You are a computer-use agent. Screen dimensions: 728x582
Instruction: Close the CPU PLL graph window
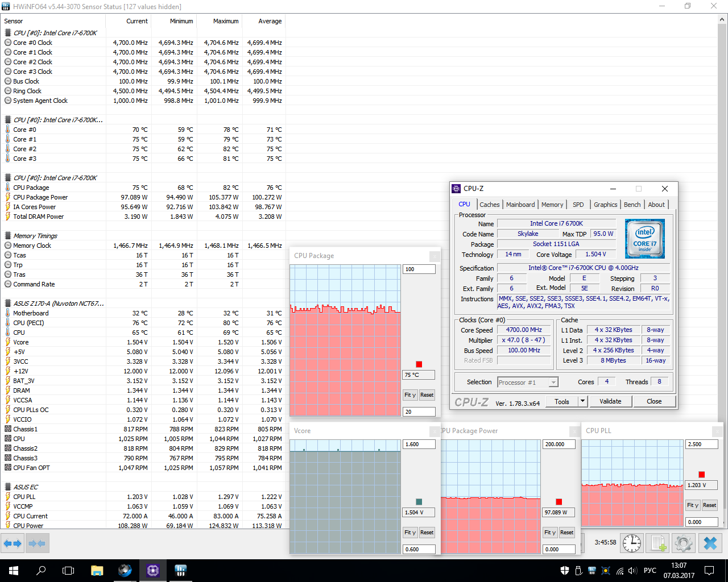717,431
